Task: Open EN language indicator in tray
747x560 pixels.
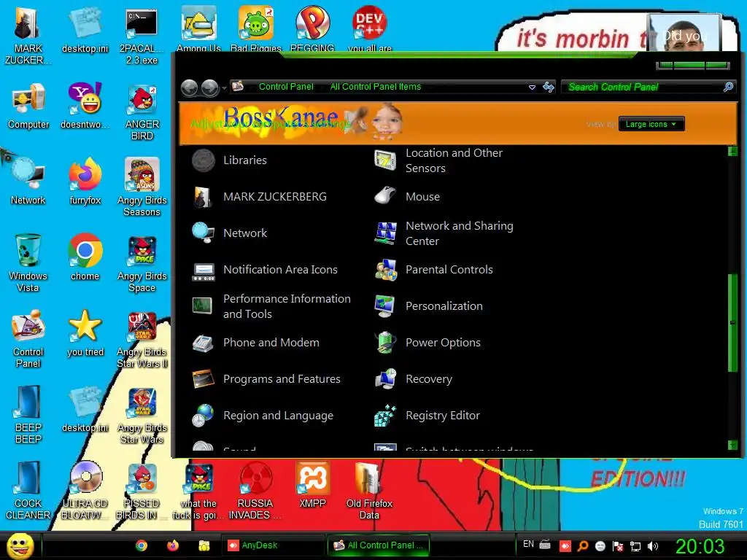Action: [528, 544]
